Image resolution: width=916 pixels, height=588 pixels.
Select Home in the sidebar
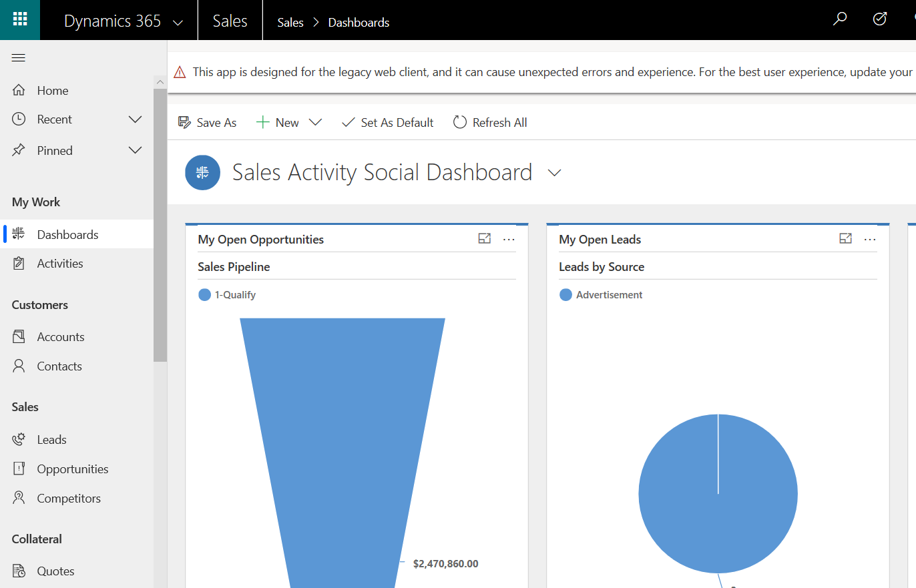point(52,89)
